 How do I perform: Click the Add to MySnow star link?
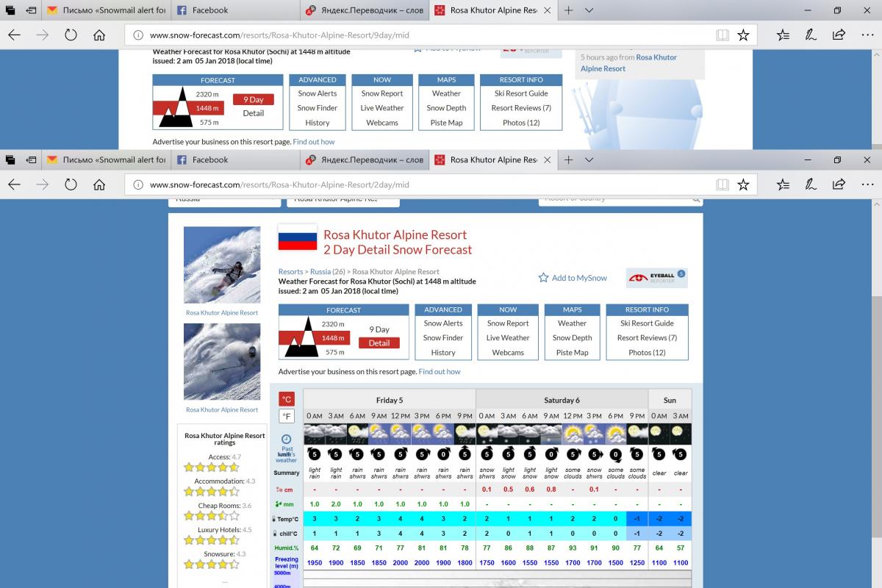click(573, 278)
